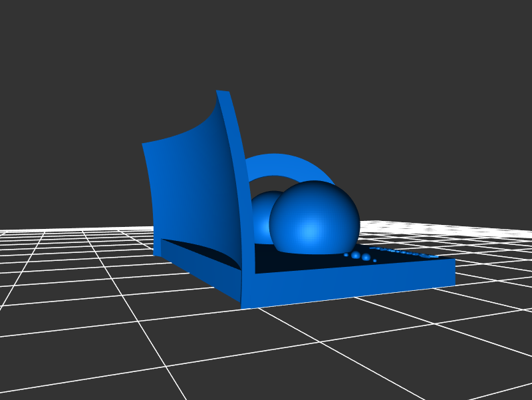Select the largest of the small spheres
Viewport: 532px width, 400px height.
[x=356, y=255]
